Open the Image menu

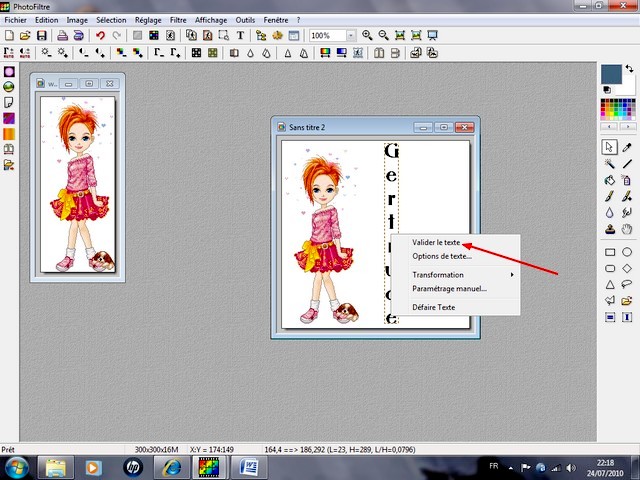coord(77,20)
